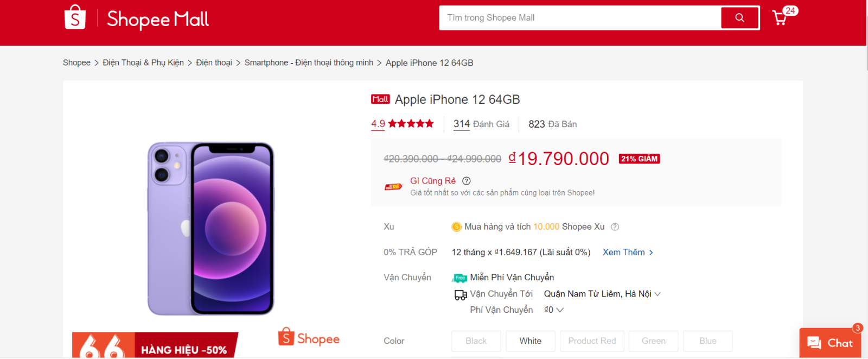Click the star rating icons

click(411, 124)
